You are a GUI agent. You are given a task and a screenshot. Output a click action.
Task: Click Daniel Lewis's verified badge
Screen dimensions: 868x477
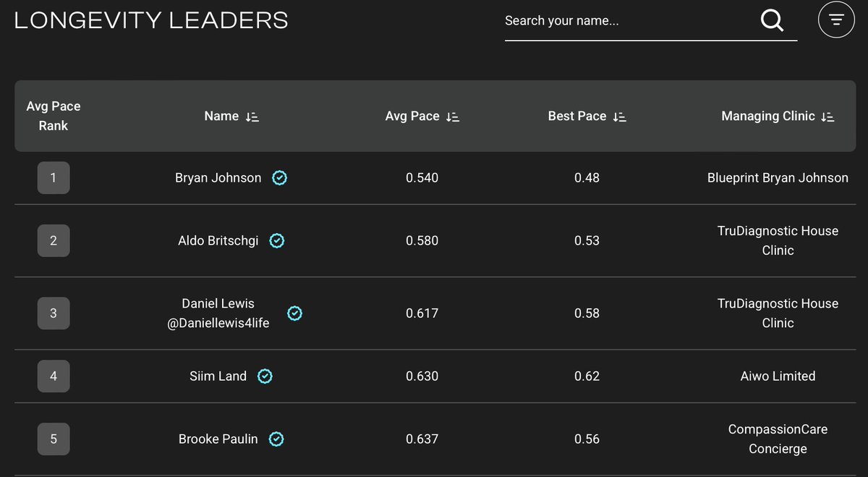(295, 313)
